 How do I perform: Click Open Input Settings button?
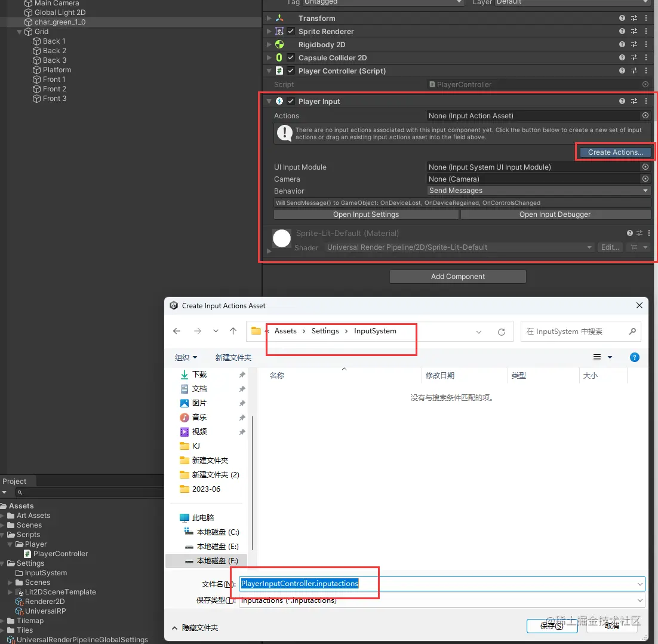(366, 214)
